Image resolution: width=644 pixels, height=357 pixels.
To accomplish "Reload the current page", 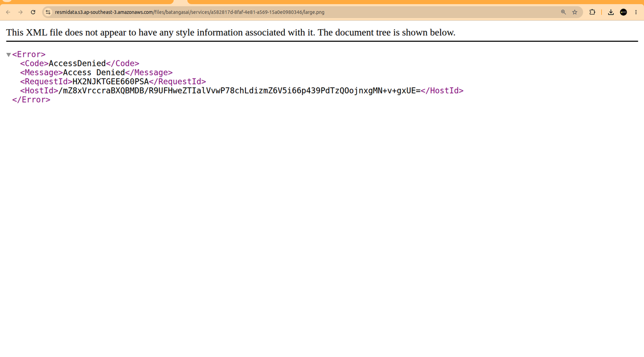I will 33,12.
